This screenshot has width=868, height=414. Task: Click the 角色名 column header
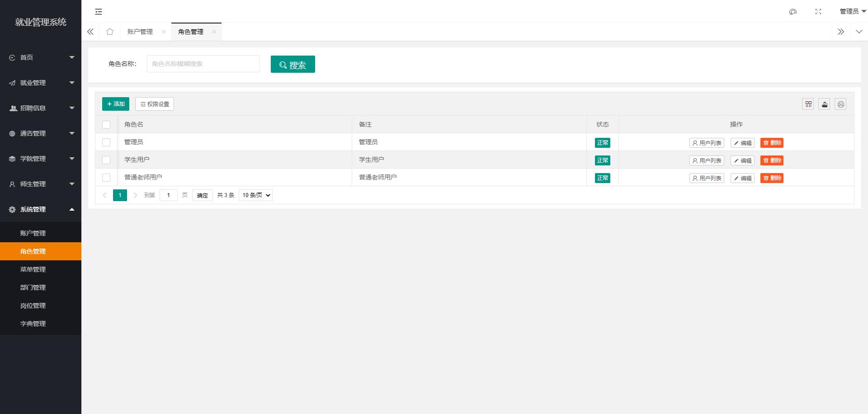(235, 124)
